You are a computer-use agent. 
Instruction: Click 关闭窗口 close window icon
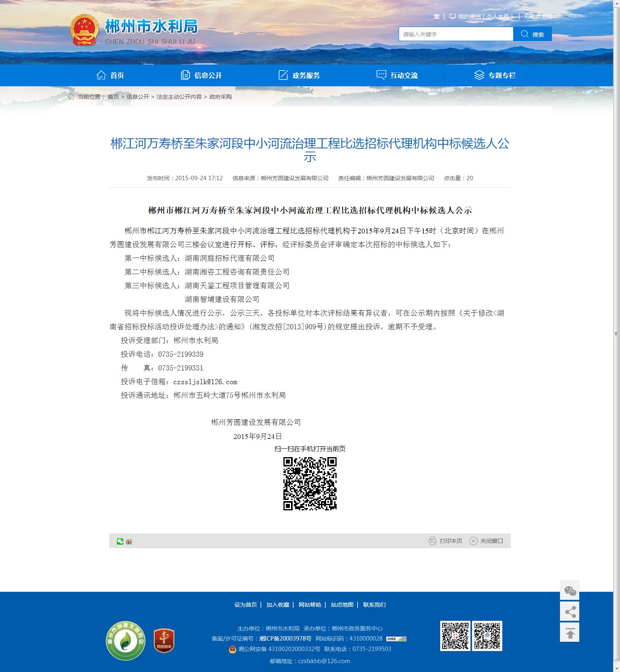click(x=473, y=541)
